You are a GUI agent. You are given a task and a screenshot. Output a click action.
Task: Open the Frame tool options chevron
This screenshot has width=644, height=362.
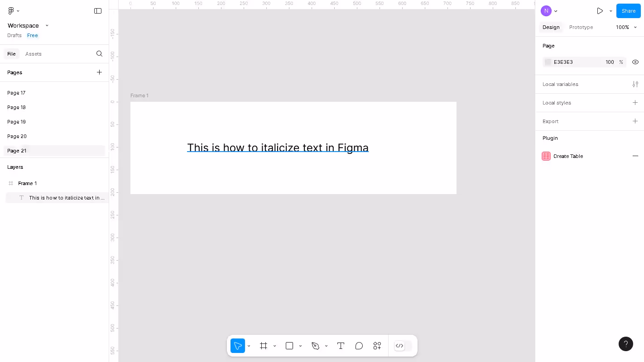tap(274, 346)
